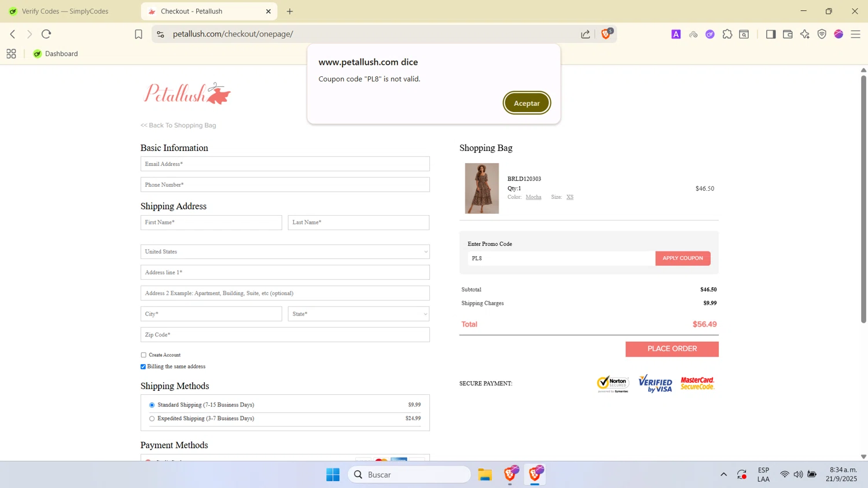The image size is (868, 488).
Task: Focus the Phone Number field
Action: tap(285, 184)
